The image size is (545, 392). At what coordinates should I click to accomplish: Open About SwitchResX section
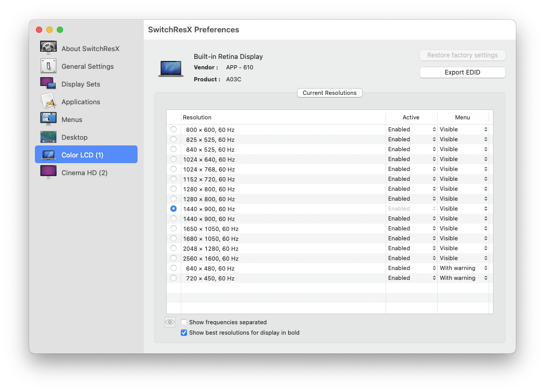pos(90,48)
